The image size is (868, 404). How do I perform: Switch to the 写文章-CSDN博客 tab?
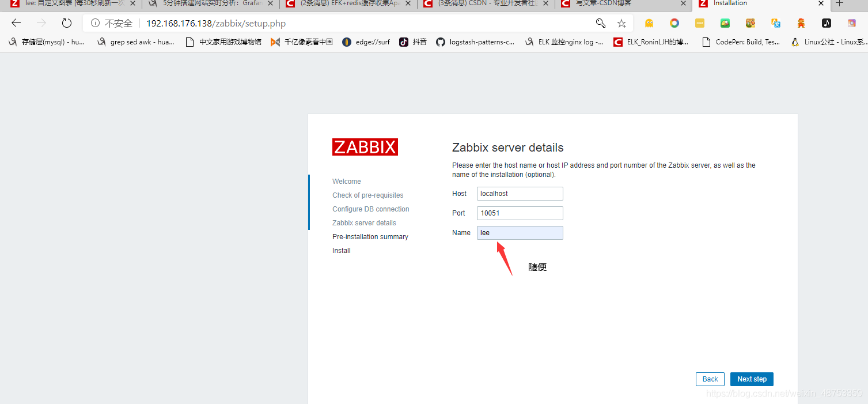[x=623, y=3]
